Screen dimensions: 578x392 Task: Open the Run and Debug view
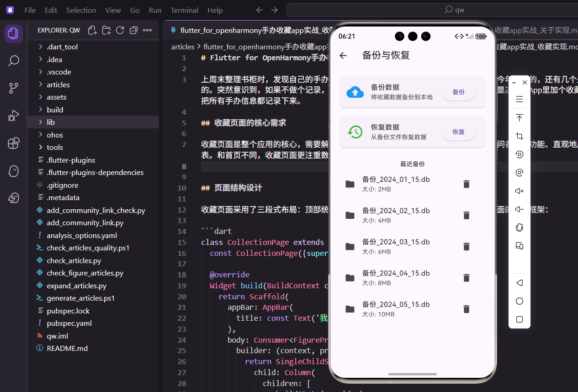tap(14, 116)
